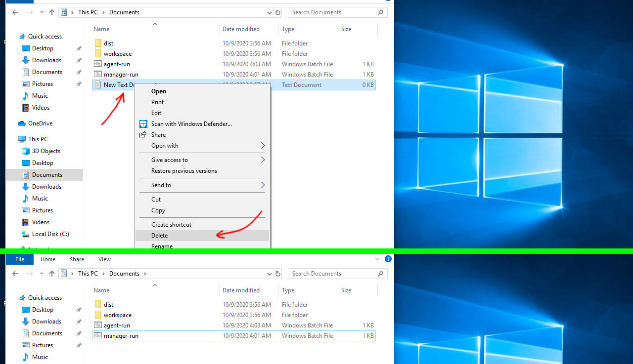Screen dimensions: 633x364
Task: Expand ribbon chevron in lower window
Action: (378, 259)
